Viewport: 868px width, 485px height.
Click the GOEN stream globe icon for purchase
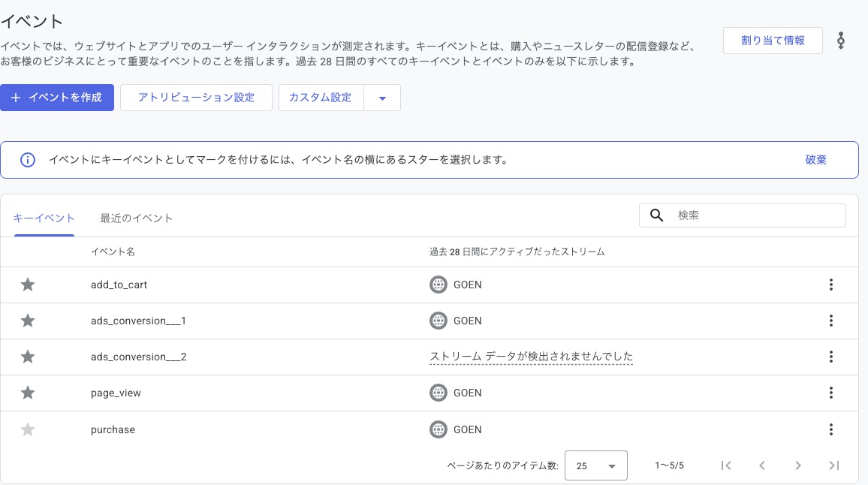(x=439, y=429)
